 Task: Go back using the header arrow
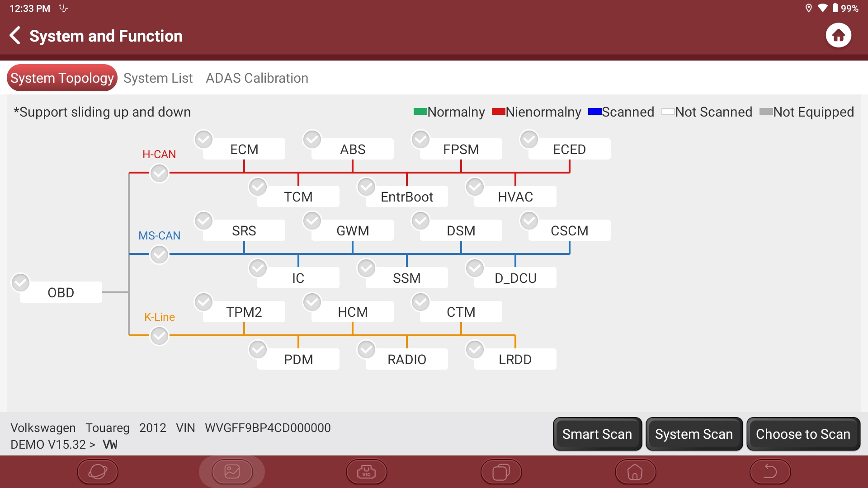(x=15, y=36)
